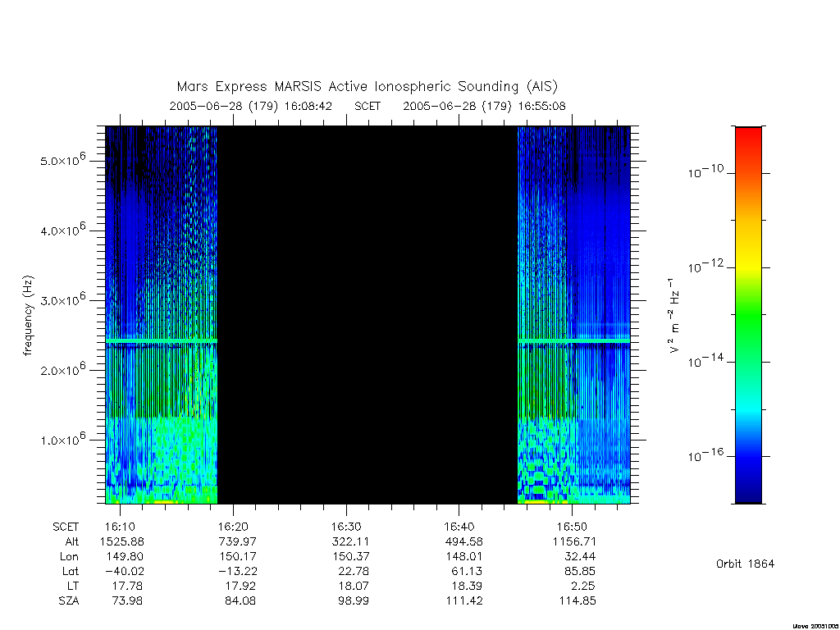
Task: Click the left spectrogram data segment near 16:10
Action: 162,315
